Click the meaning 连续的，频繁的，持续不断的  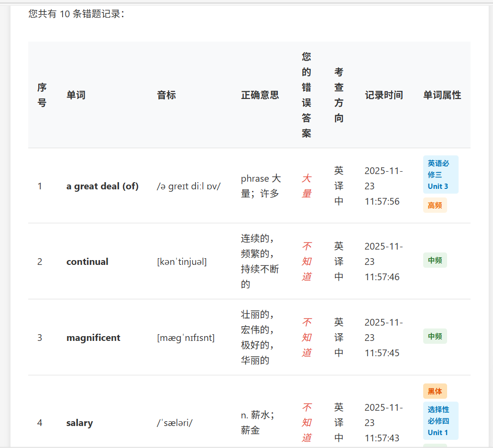(260, 261)
